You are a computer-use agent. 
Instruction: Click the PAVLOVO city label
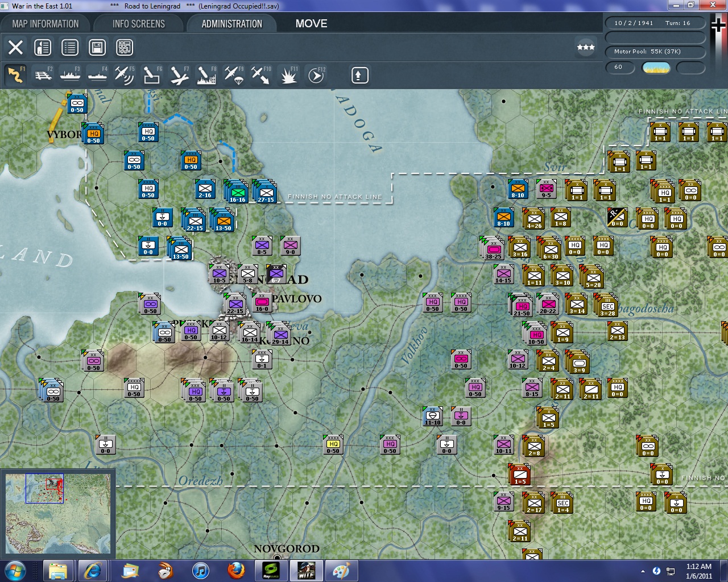tap(296, 298)
